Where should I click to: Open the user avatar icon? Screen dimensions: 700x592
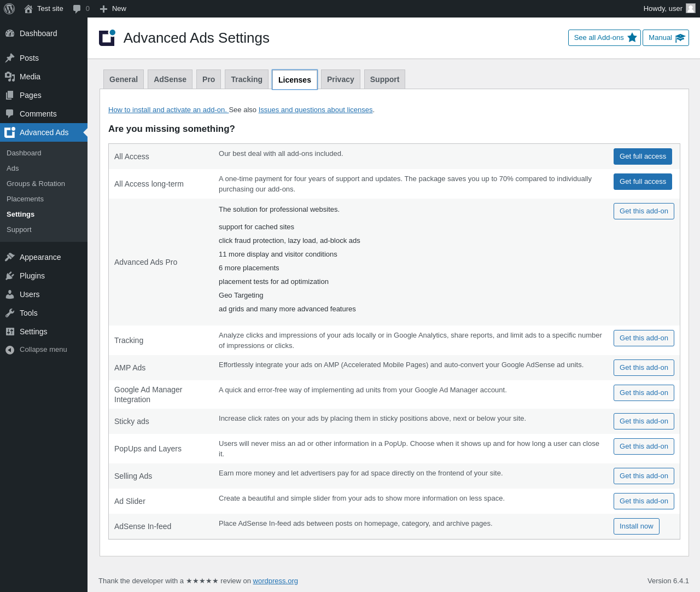(691, 8)
